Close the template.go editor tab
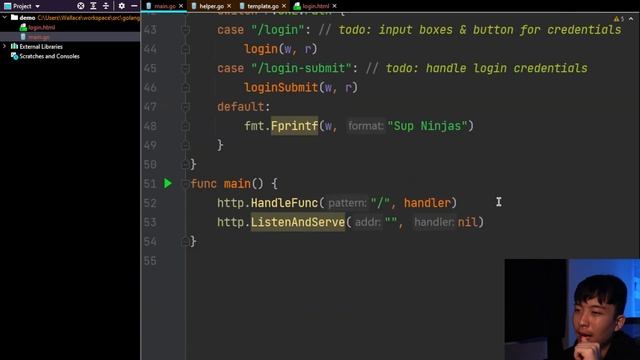The image size is (640, 360). coord(284,6)
